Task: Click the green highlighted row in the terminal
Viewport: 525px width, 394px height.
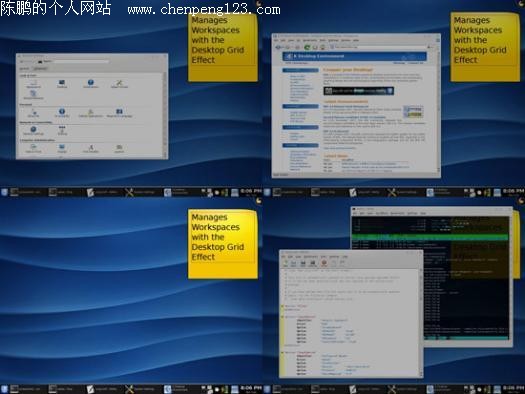Action: coord(430,237)
